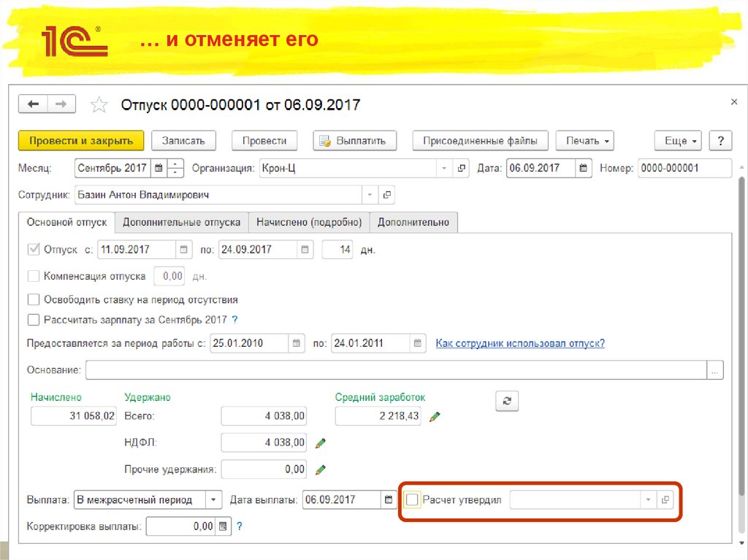Follow link Как сотрудник использовал отпуск?
The image size is (748, 560).
click(520, 343)
